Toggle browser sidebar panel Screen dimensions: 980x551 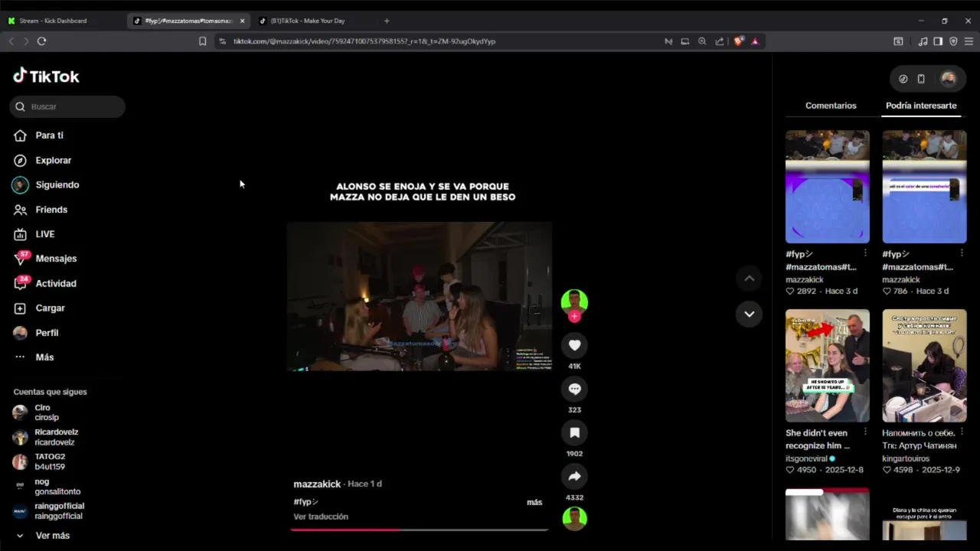click(x=938, y=41)
